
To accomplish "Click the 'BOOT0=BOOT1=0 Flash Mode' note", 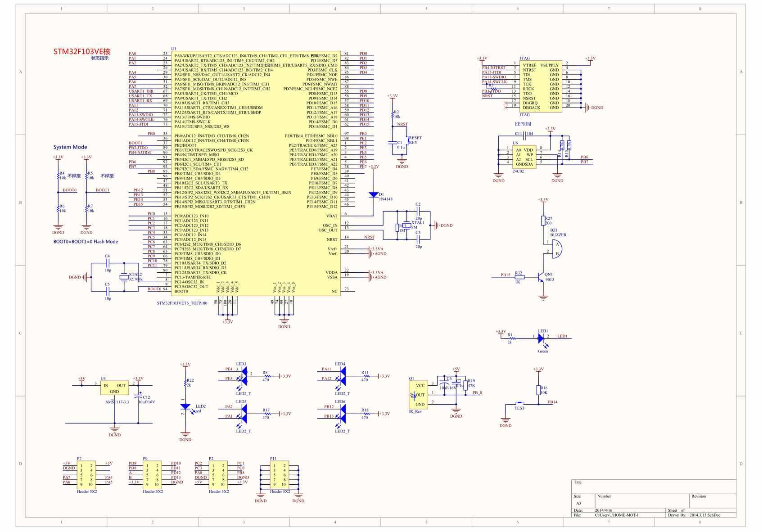I will [x=86, y=242].
